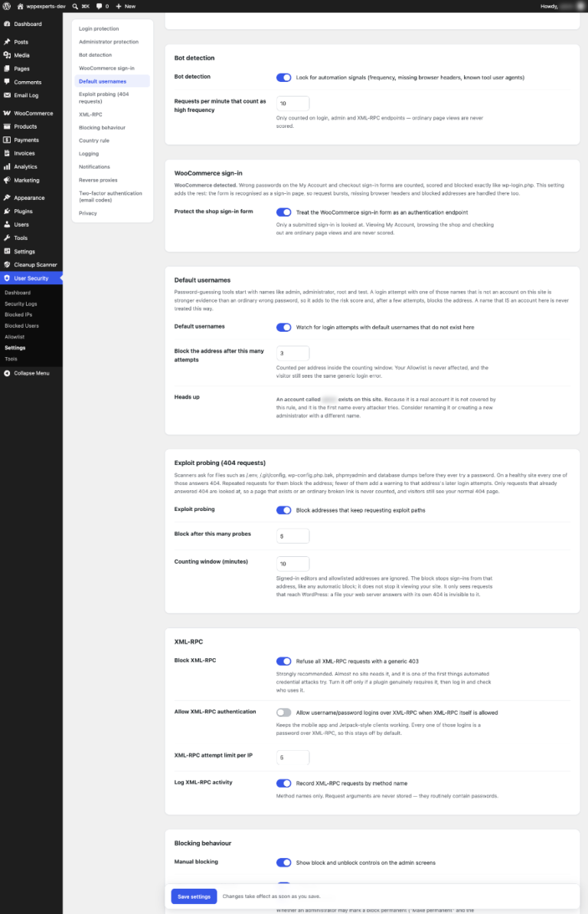The height and width of the screenshot is (914, 588).
Task: Open Products sidebar icon
Action: (x=7, y=126)
